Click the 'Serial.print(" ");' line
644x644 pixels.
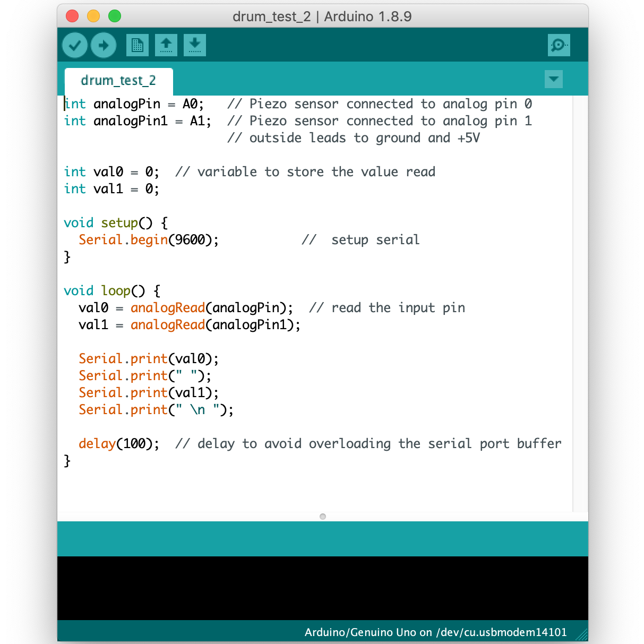[x=145, y=376]
